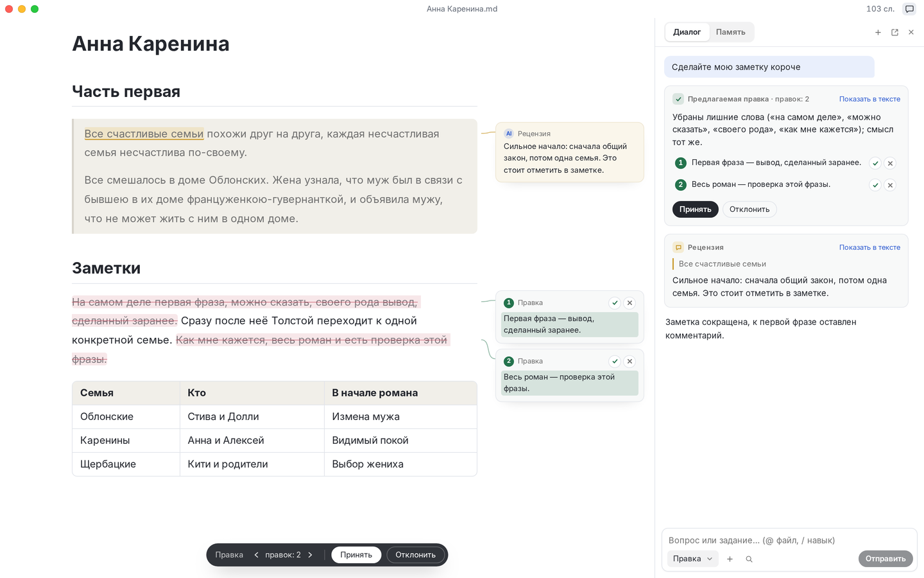
Task: Click the 'Сделайте мою заметку короче' message
Action: tap(769, 67)
